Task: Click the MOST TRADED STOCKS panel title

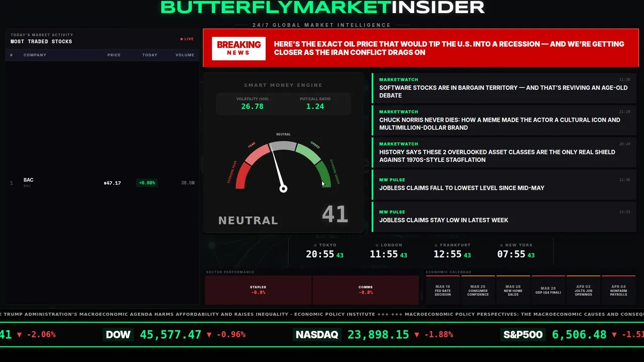Action: tap(41, 42)
